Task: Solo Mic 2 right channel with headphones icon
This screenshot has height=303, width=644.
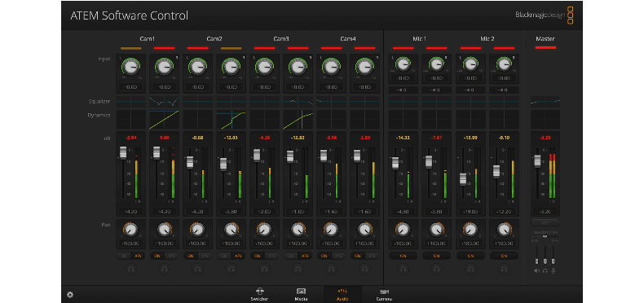Action: (x=504, y=270)
